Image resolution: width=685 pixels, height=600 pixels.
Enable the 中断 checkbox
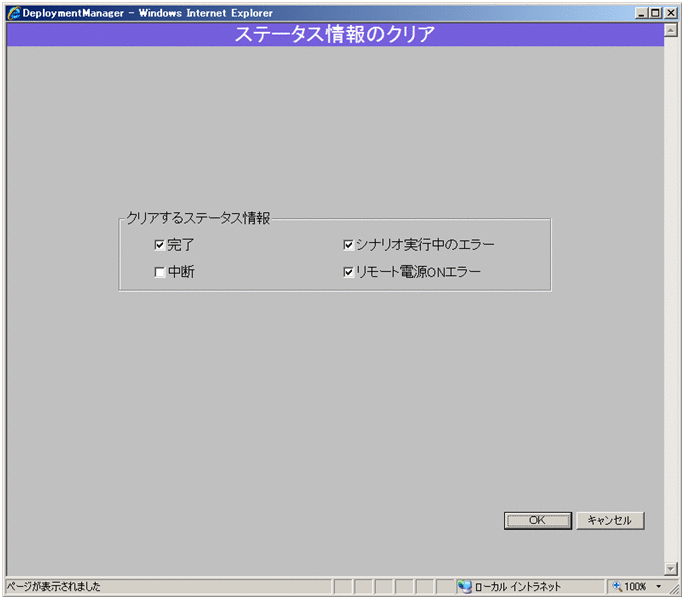pos(159,272)
